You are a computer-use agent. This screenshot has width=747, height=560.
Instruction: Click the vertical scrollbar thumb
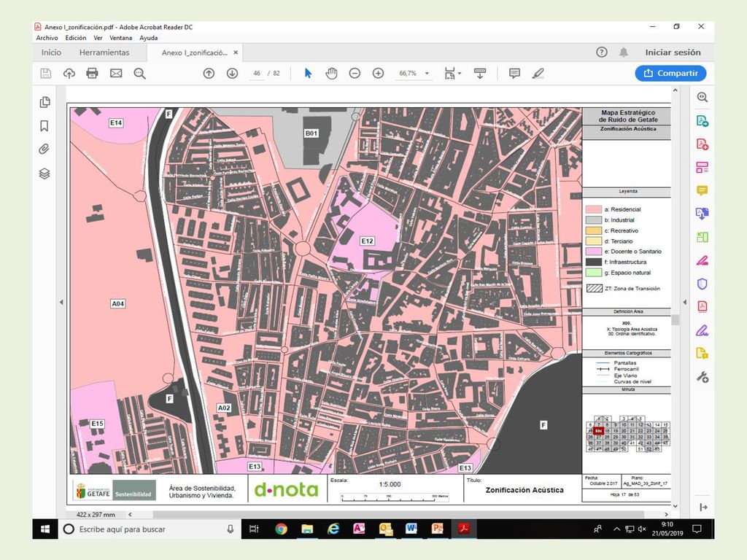pyautogui.click(x=675, y=319)
